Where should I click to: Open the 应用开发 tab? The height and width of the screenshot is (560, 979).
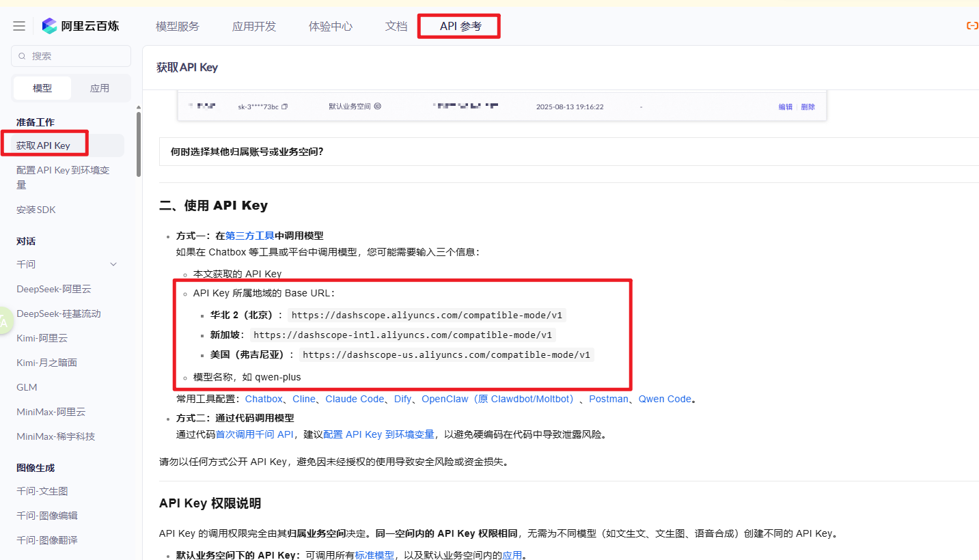[254, 26]
